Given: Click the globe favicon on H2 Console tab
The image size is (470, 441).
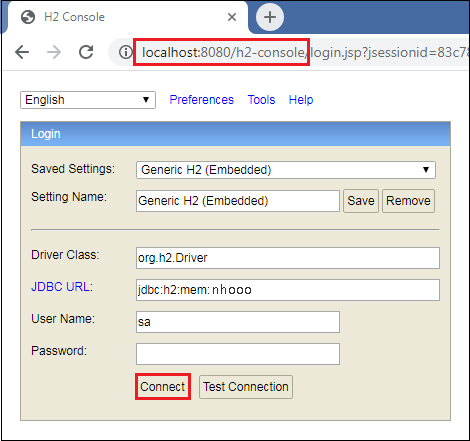Looking at the screenshot, I should (28, 17).
